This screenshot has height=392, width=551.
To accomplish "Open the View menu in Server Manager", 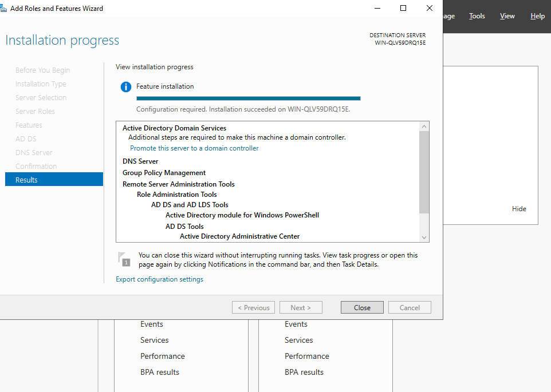I will pyautogui.click(x=507, y=16).
